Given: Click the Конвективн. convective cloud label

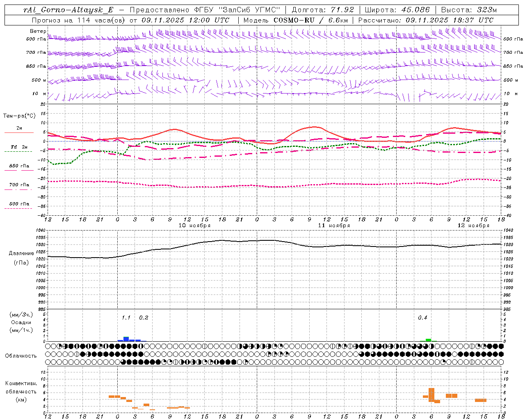Looking at the screenshot, I should (21, 383).
